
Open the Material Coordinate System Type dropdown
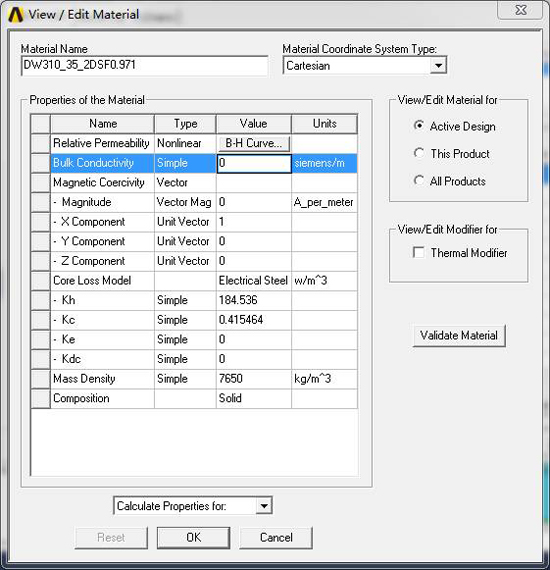click(438, 66)
